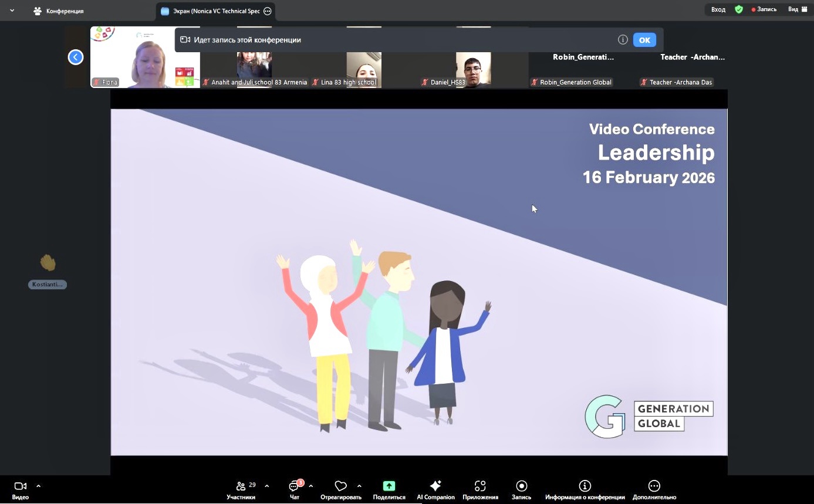814x504 pixels.
Task: Click the React heart icon
Action: tap(340, 486)
